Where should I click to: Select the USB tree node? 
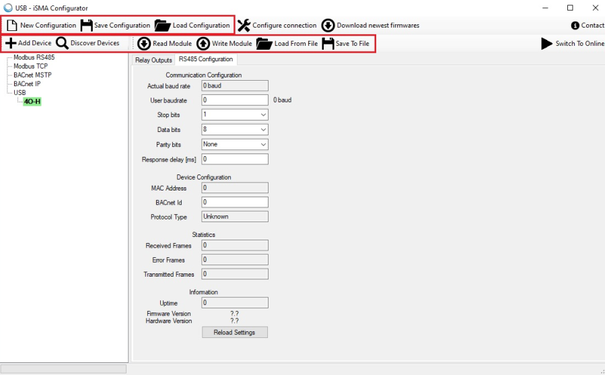[x=20, y=93]
